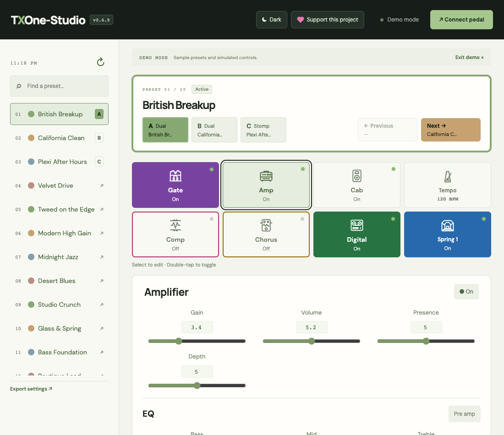Click the Depth value field 5
The height and width of the screenshot is (435, 504).
click(197, 372)
